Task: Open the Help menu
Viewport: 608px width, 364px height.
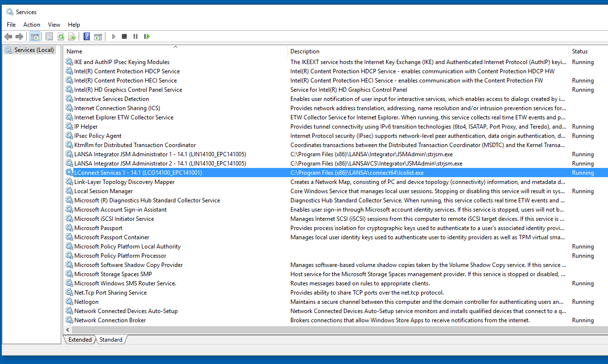Action: [x=74, y=24]
